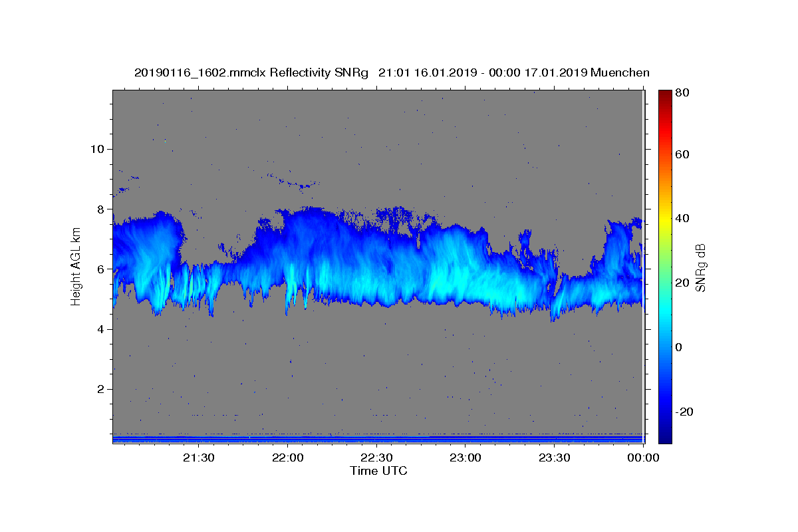Click the colorbar label 40
This screenshot has height=532, width=798.
682,218
